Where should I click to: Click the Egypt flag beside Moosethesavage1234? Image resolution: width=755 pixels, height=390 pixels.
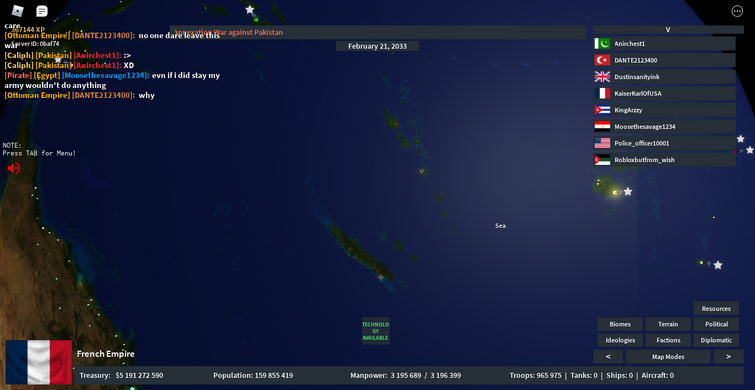coord(602,127)
